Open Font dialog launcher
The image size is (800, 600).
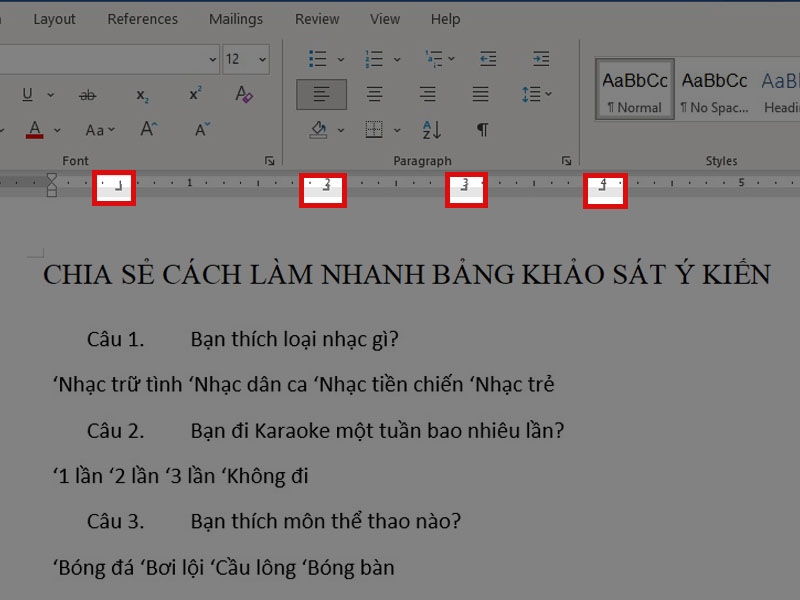[x=269, y=161]
